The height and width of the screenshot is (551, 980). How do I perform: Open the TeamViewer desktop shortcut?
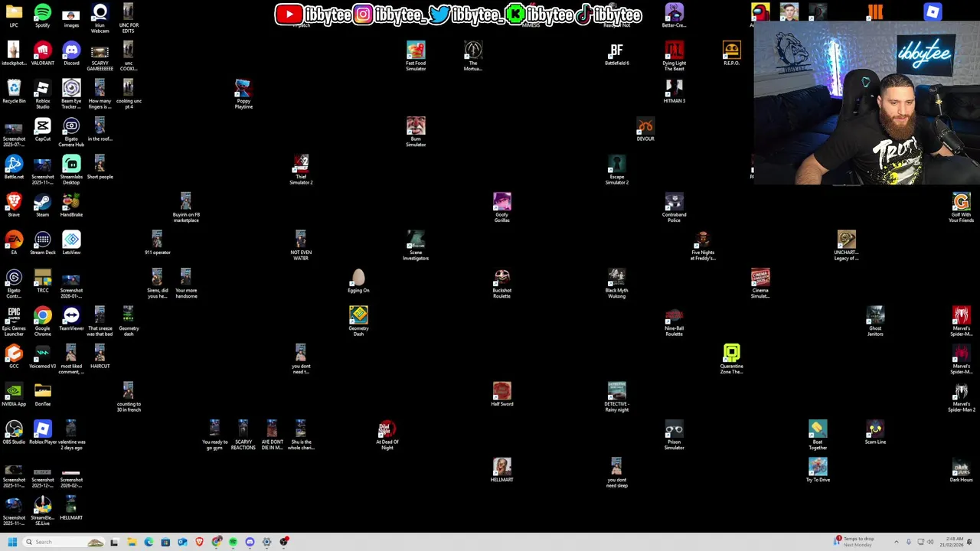pos(71,318)
